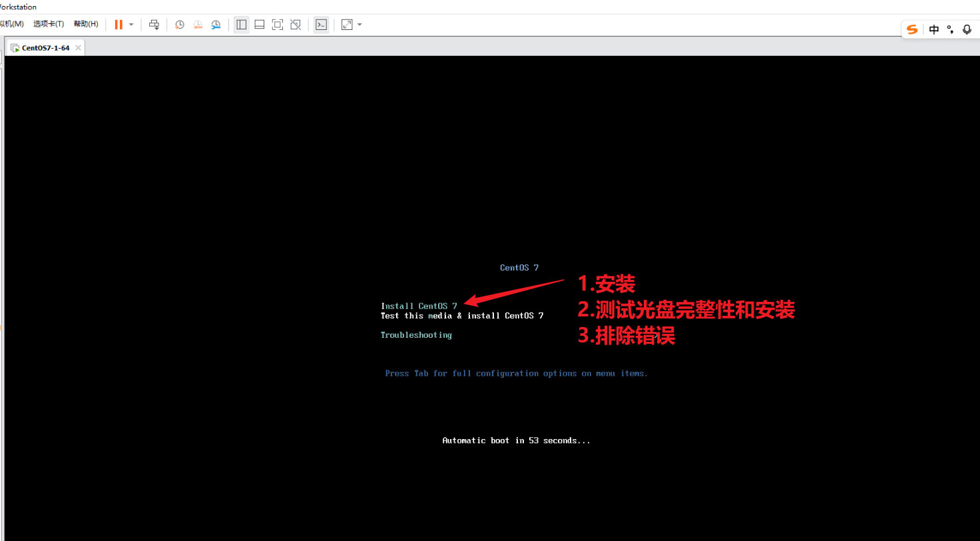Click the stretch guest display icon
Screen dimensions: 980x541
[347, 25]
